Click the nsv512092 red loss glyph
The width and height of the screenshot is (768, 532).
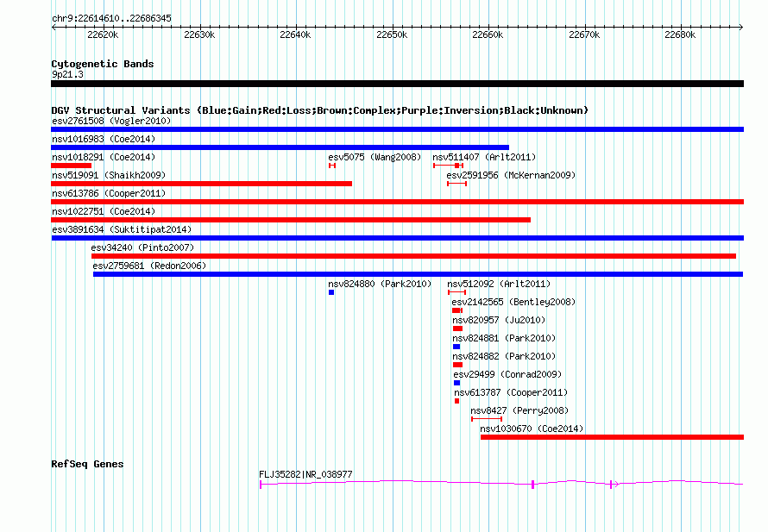pos(457,292)
